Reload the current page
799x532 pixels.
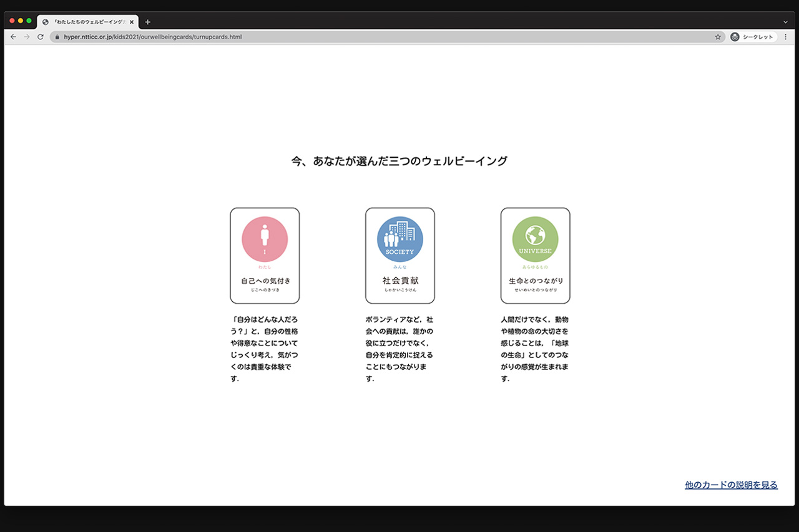[41, 37]
